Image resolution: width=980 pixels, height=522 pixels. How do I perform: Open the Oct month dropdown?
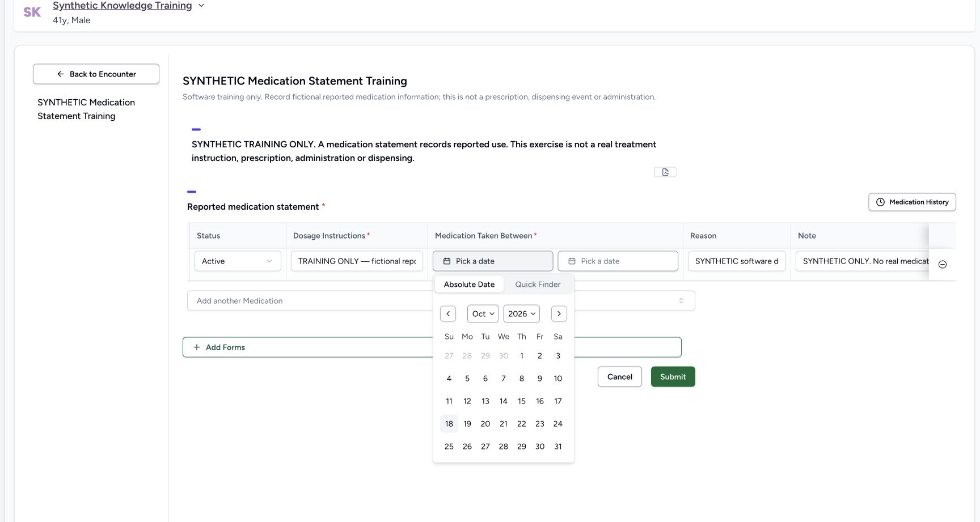click(x=483, y=313)
